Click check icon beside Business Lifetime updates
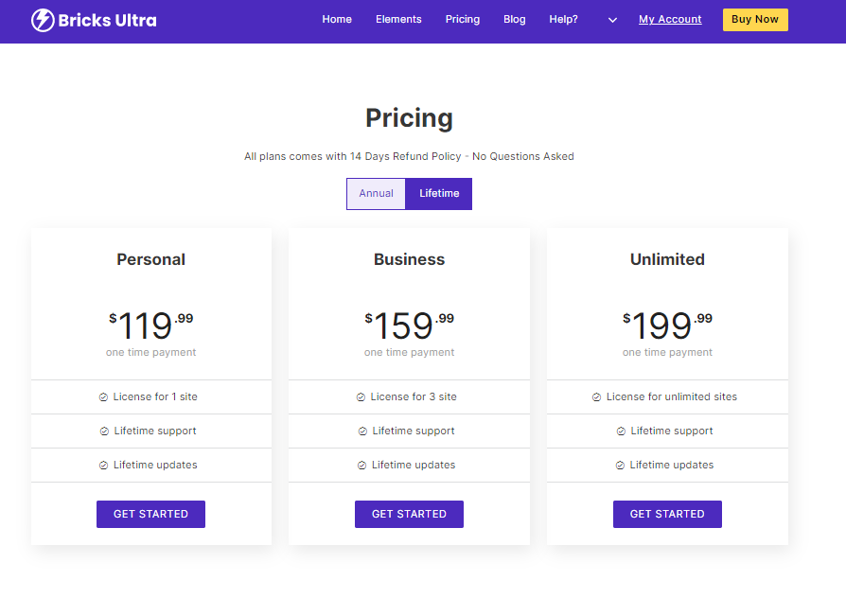The height and width of the screenshot is (616, 846). (362, 466)
